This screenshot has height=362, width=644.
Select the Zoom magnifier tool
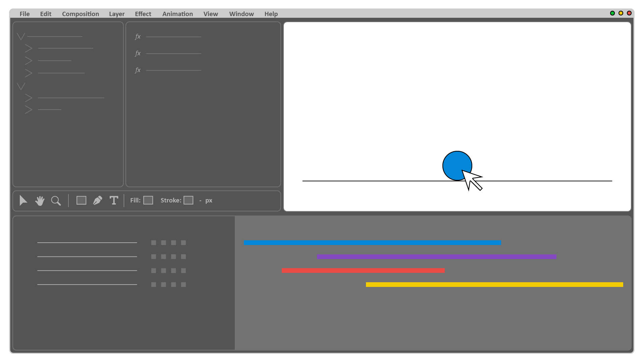tap(56, 200)
